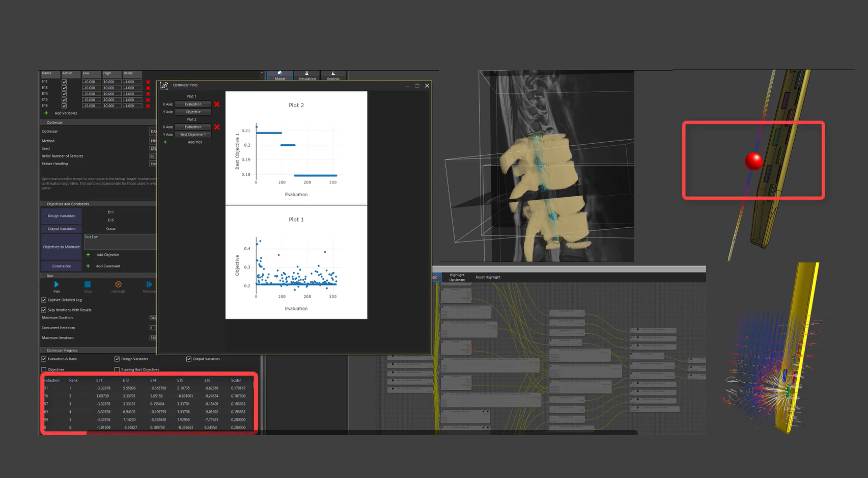Select rank 1 row with Scalar 0.179167
This screenshot has height=478, width=868.
(x=149, y=388)
